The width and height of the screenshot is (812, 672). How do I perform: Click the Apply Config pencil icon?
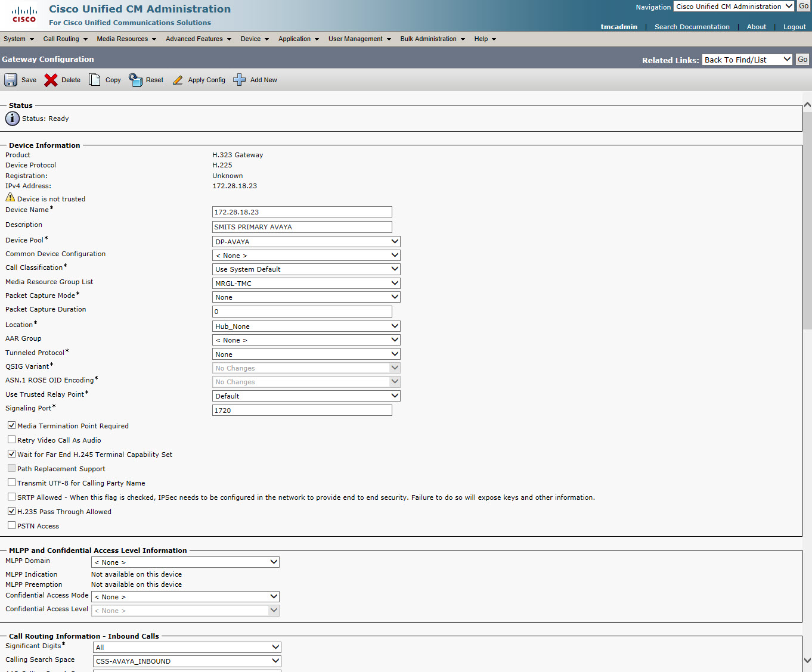pyautogui.click(x=178, y=80)
